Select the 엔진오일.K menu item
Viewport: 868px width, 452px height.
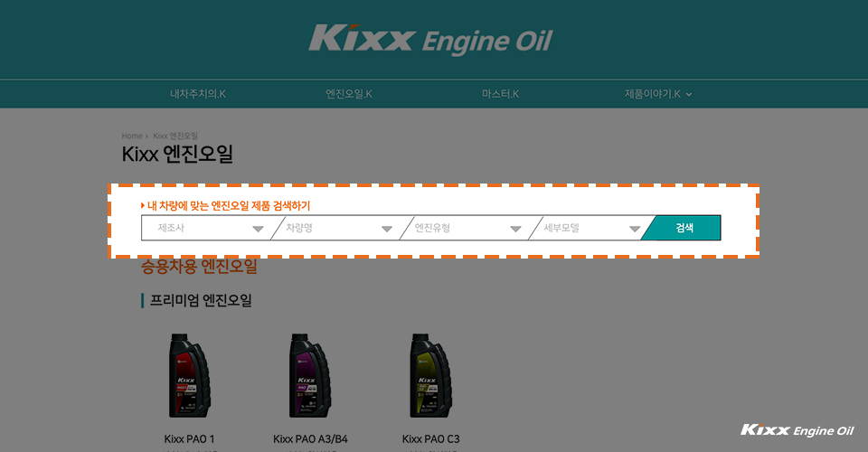[349, 94]
